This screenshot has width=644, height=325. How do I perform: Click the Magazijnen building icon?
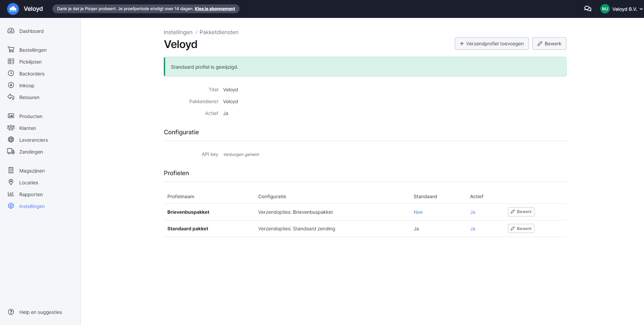[11, 170]
